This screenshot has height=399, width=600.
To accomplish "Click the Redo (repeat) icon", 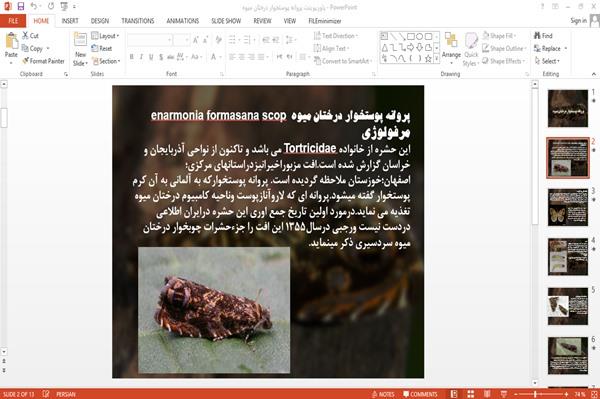I will click(51, 6).
